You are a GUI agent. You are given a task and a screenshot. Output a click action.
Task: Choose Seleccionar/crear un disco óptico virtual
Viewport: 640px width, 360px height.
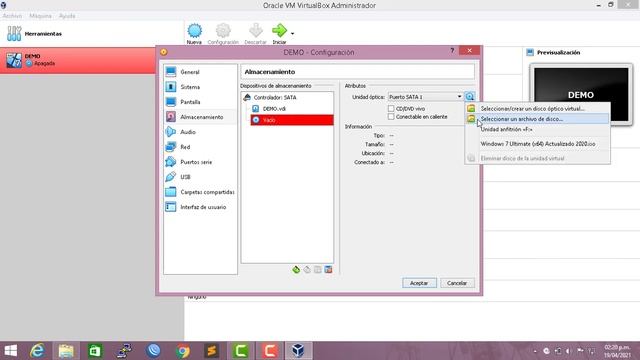[x=537, y=109]
